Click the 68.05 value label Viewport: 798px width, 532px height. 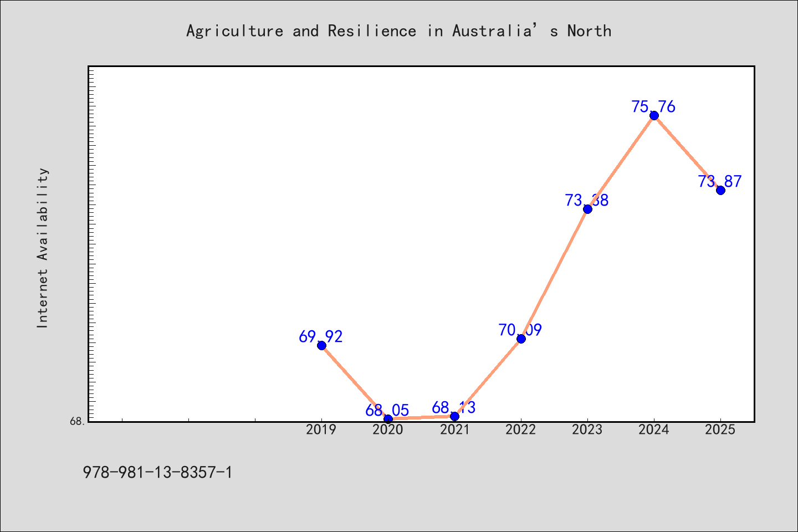(388, 410)
